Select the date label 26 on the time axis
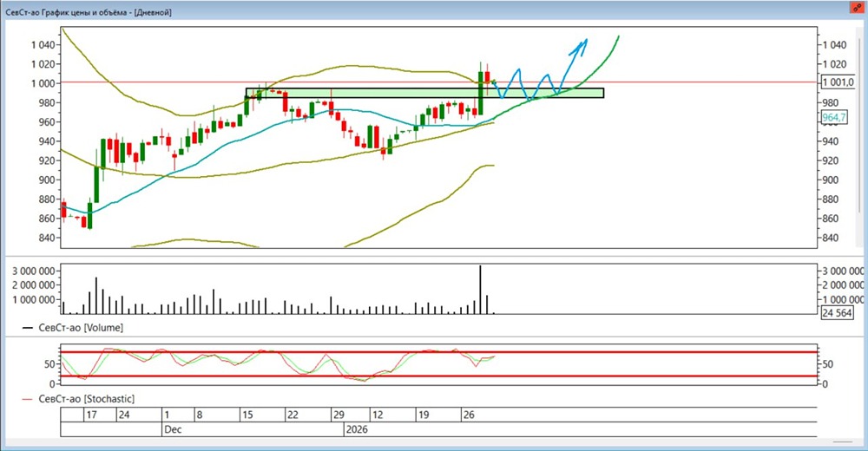 [x=469, y=415]
